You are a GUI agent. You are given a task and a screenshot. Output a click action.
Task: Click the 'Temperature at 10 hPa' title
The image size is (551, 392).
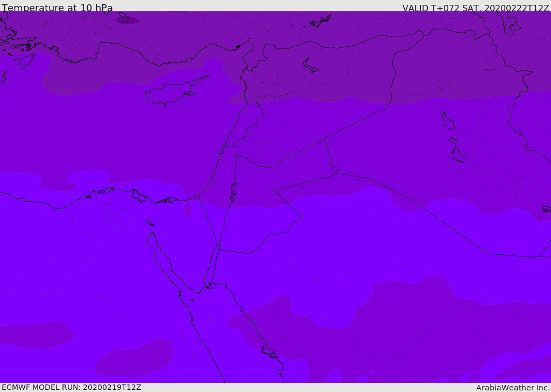[57, 8]
